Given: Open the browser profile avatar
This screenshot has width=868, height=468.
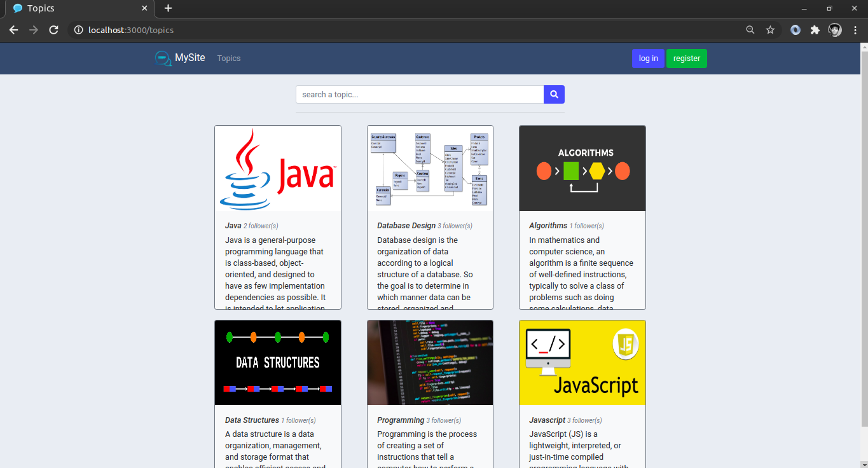Looking at the screenshot, I should pyautogui.click(x=835, y=30).
